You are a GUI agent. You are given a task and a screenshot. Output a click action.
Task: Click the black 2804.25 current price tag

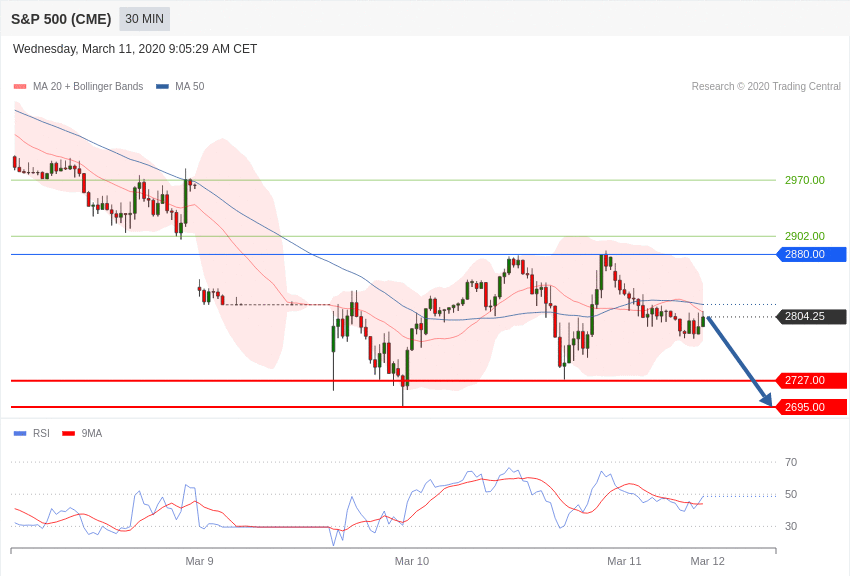point(812,316)
